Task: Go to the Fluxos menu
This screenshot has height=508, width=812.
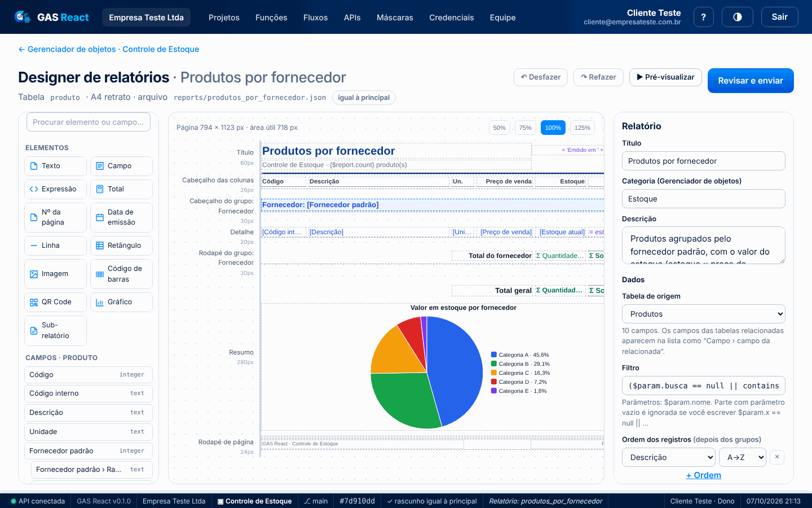Action: click(x=315, y=17)
